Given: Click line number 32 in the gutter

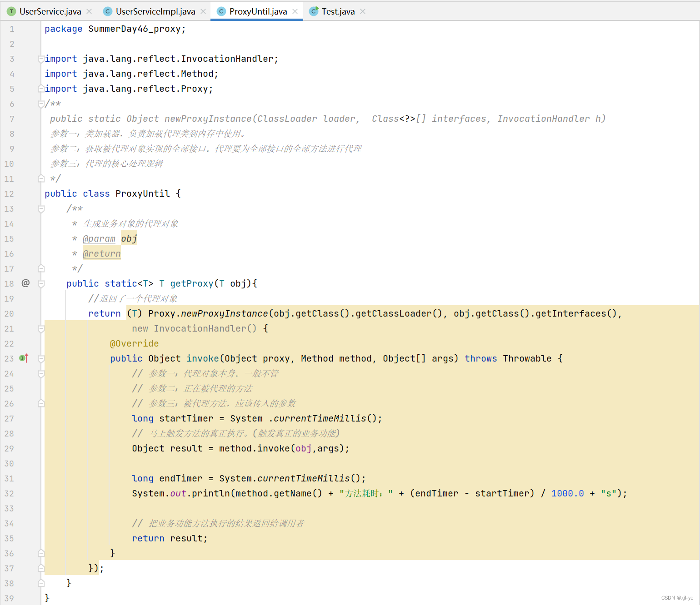Looking at the screenshot, I should pyautogui.click(x=9, y=493).
